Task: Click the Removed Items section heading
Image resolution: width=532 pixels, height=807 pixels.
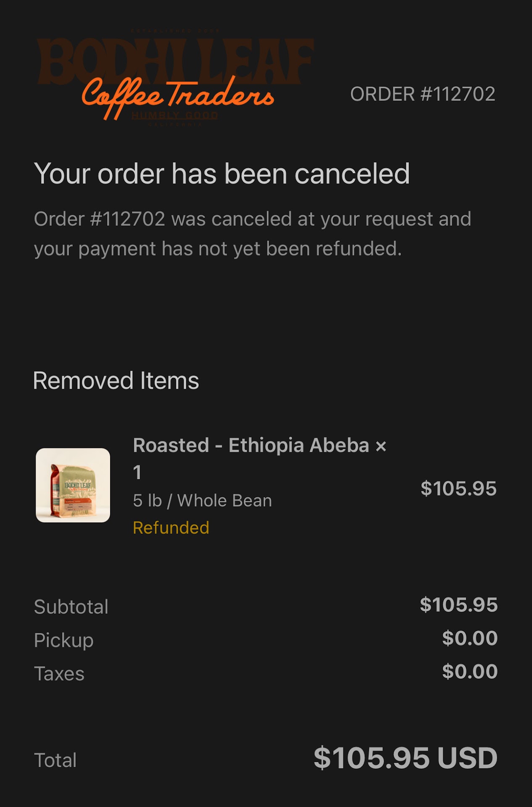Action: click(116, 381)
